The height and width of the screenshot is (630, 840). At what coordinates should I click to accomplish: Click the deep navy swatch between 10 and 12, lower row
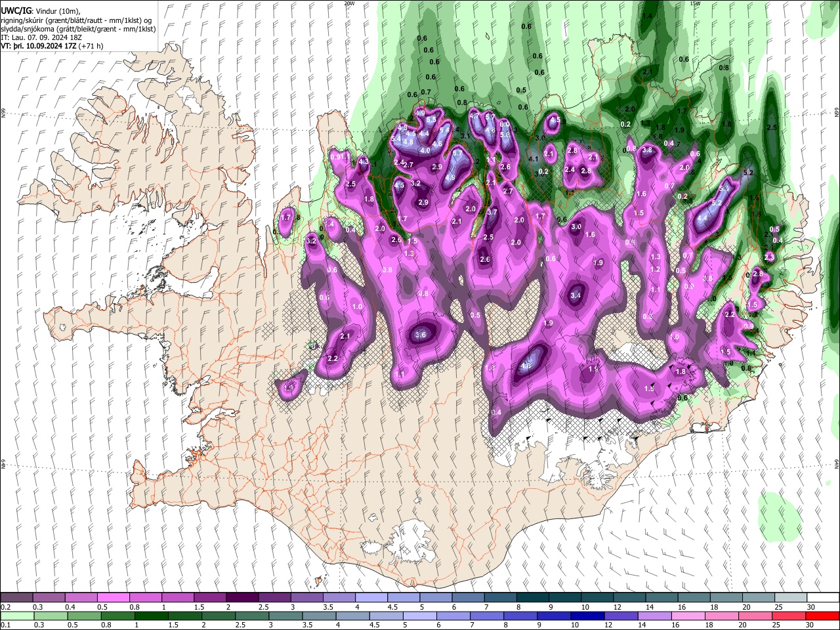click(x=588, y=616)
